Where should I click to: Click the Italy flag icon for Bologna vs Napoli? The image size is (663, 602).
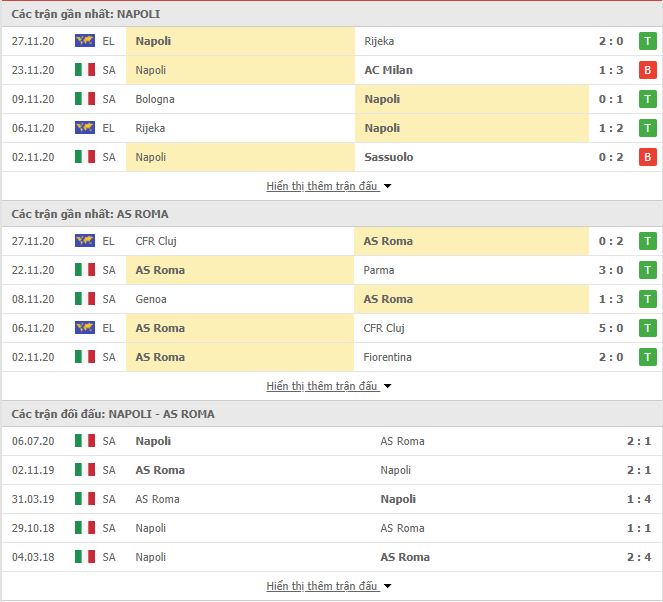85,99
